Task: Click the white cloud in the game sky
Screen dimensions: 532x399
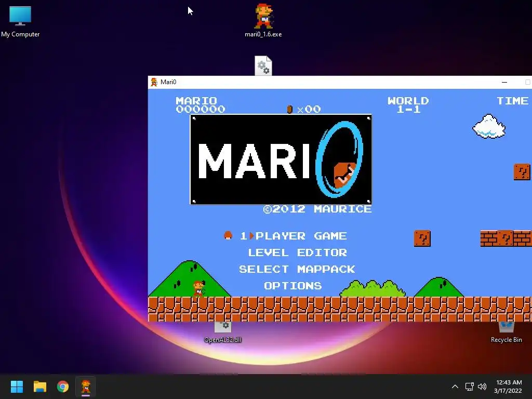Action: click(x=489, y=127)
